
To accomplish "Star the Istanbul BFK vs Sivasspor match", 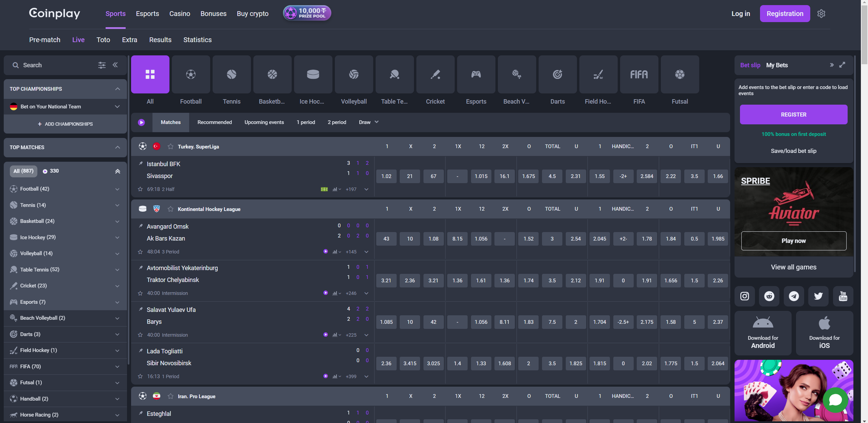I will pyautogui.click(x=140, y=189).
